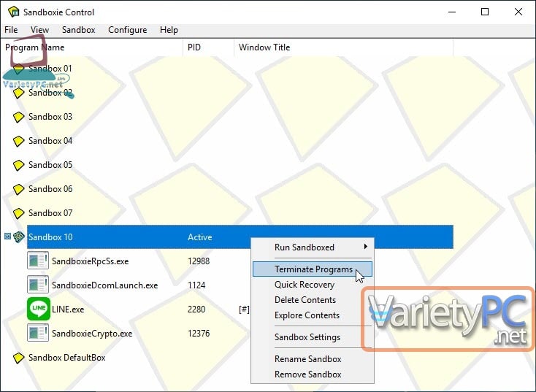536x392 pixels.
Task: Choose Terminate Programs in context menu
Action: pos(313,269)
